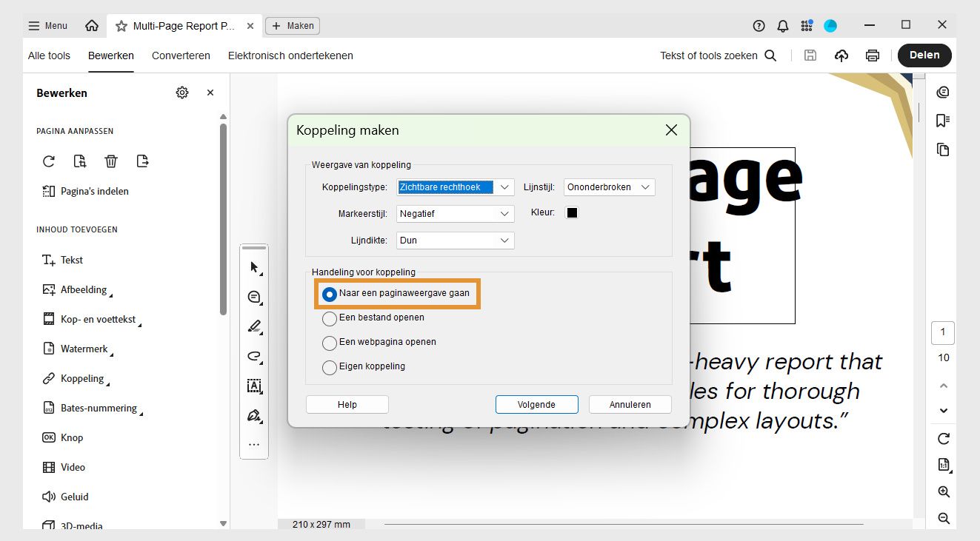Select Naar een paginaweergave gaan radio
The image size is (980, 541).
pos(330,294)
